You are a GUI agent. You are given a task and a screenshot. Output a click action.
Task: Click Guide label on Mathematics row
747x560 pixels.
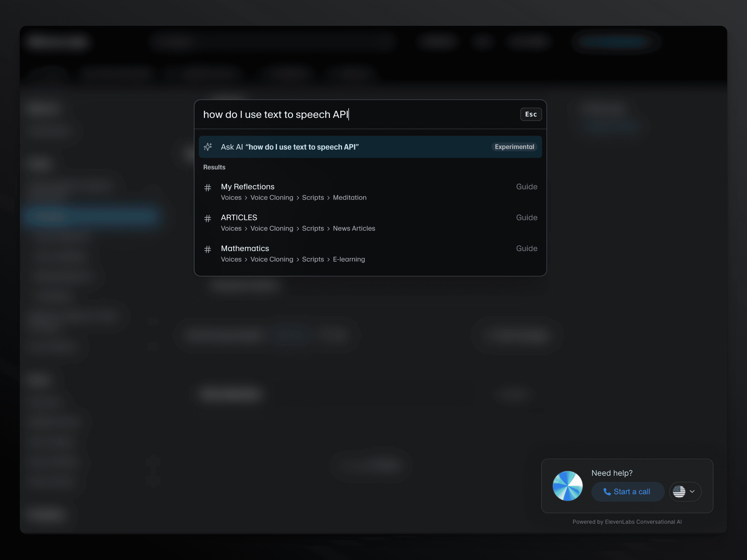[x=526, y=248]
